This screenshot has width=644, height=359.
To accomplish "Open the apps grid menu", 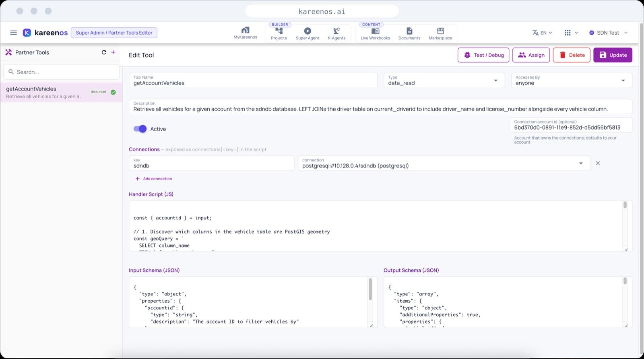I will pyautogui.click(x=571, y=33).
